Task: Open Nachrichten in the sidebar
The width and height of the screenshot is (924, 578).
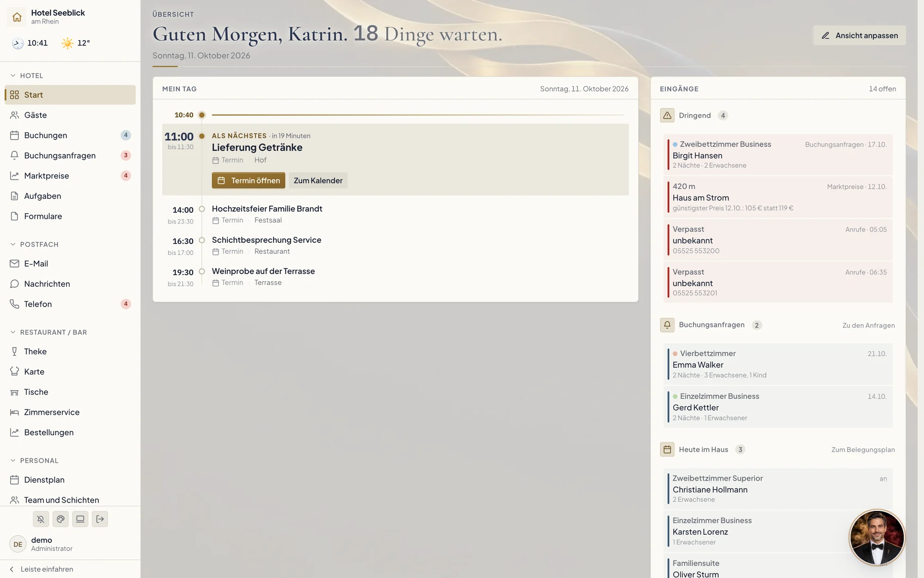Action: point(70,284)
